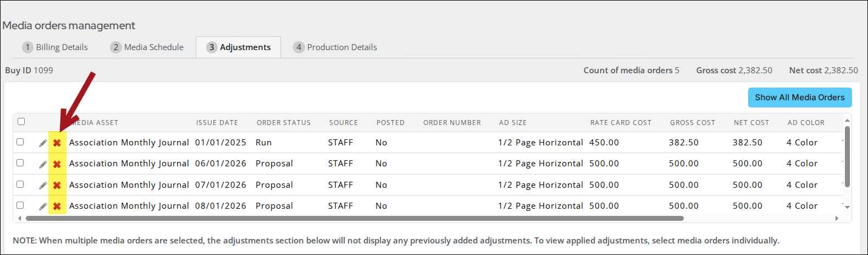Click the horizontal scrollbar right arrow
The height and width of the screenshot is (255, 868).
tap(837, 219)
